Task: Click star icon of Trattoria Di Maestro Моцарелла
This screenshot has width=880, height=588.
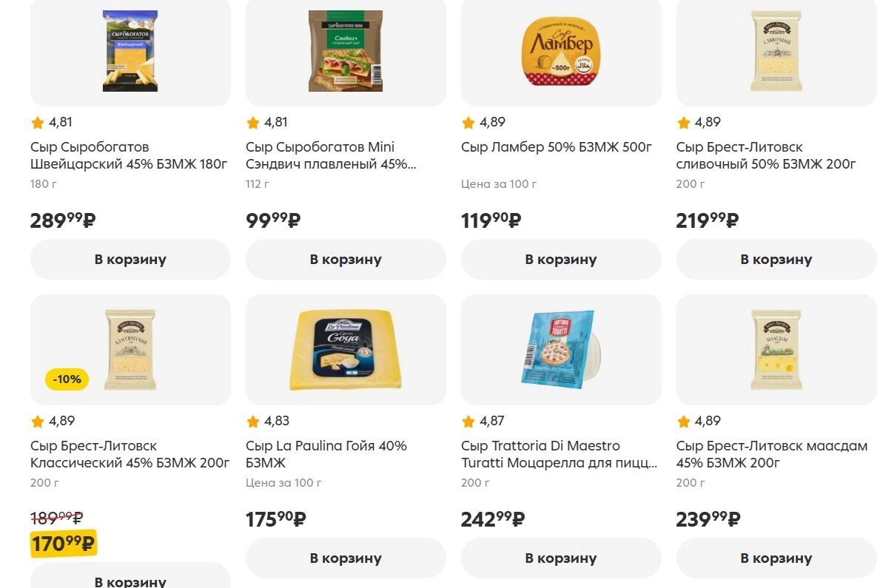Action: pyautogui.click(x=468, y=422)
